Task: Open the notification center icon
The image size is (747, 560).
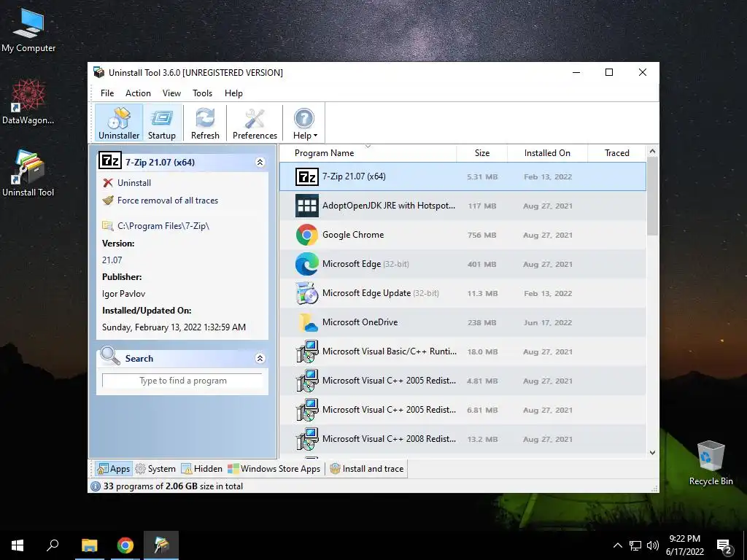Action: tap(724, 546)
